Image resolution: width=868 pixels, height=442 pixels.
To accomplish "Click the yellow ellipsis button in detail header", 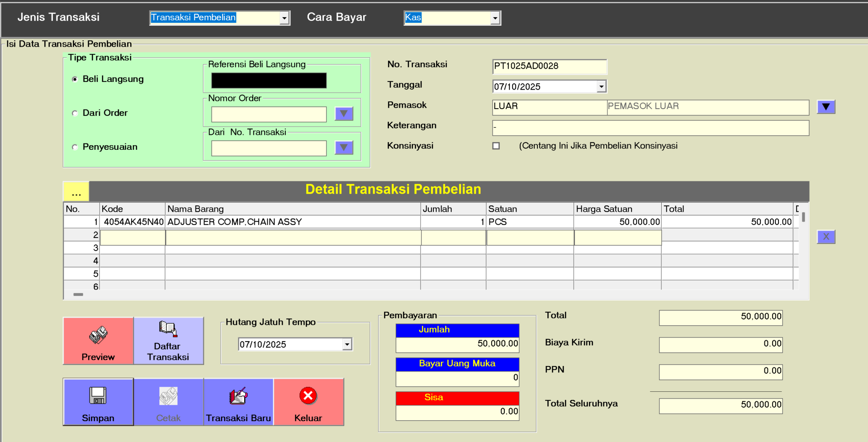I will pyautogui.click(x=76, y=191).
